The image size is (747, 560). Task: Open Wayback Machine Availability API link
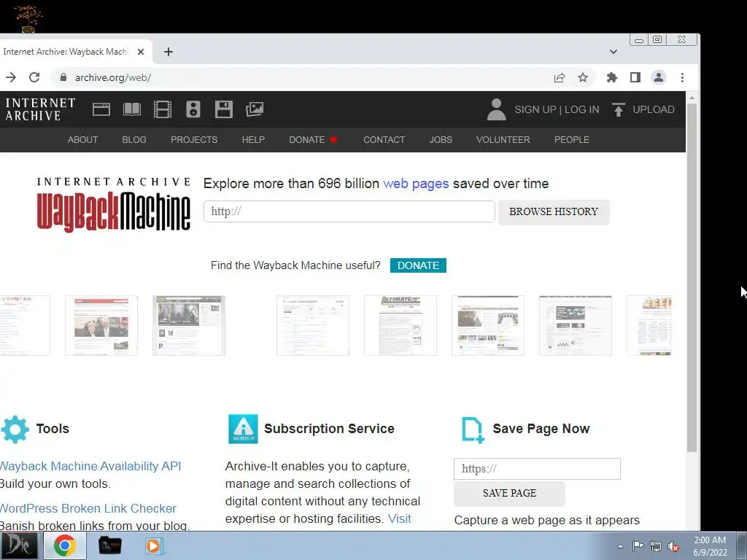(x=90, y=466)
